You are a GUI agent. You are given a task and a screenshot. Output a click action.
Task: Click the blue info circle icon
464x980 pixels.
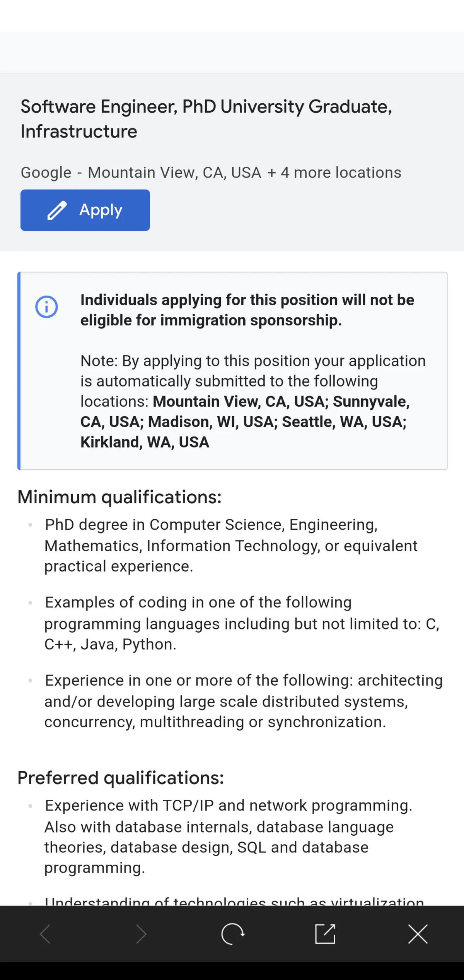click(46, 307)
